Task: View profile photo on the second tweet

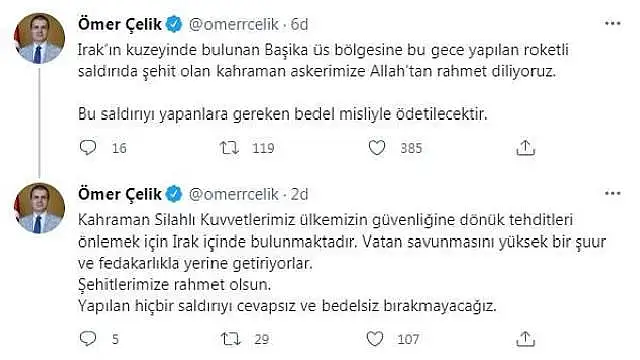Action: click(x=40, y=208)
